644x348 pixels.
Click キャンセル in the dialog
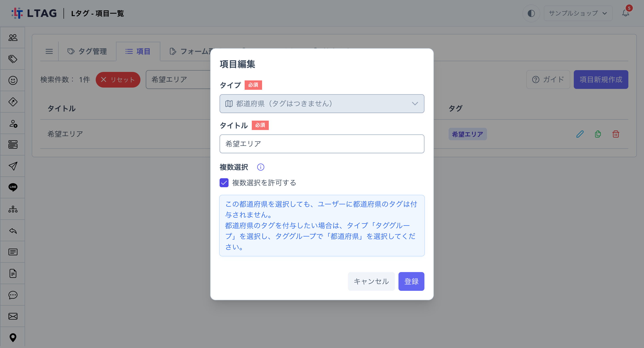click(371, 281)
